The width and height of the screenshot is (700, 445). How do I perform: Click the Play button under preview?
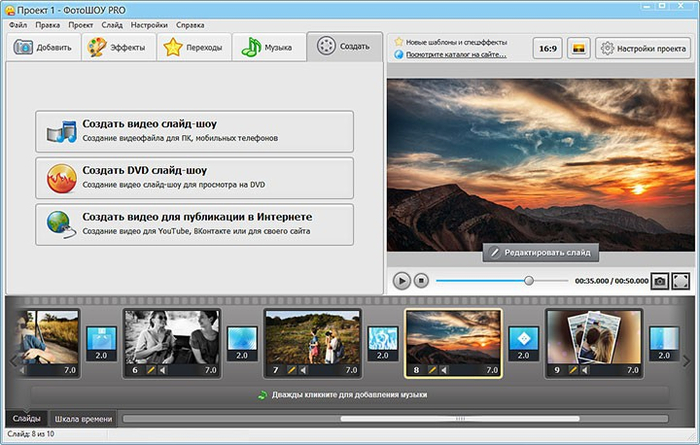point(401,281)
